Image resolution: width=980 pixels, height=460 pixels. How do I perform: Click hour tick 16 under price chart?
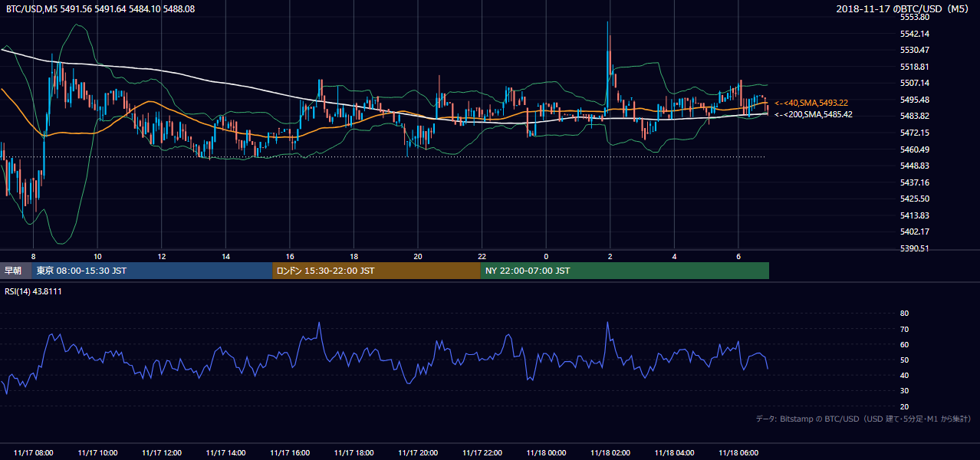pyautogui.click(x=290, y=256)
